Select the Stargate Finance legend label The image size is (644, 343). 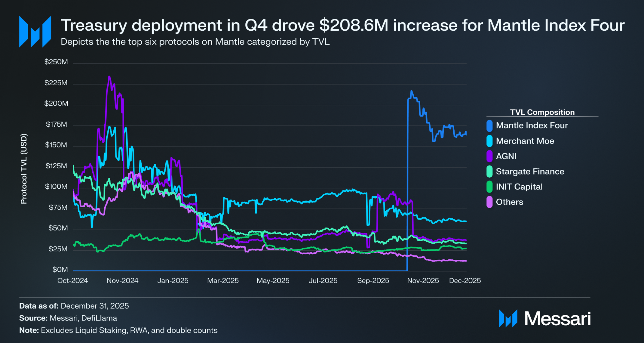point(530,171)
